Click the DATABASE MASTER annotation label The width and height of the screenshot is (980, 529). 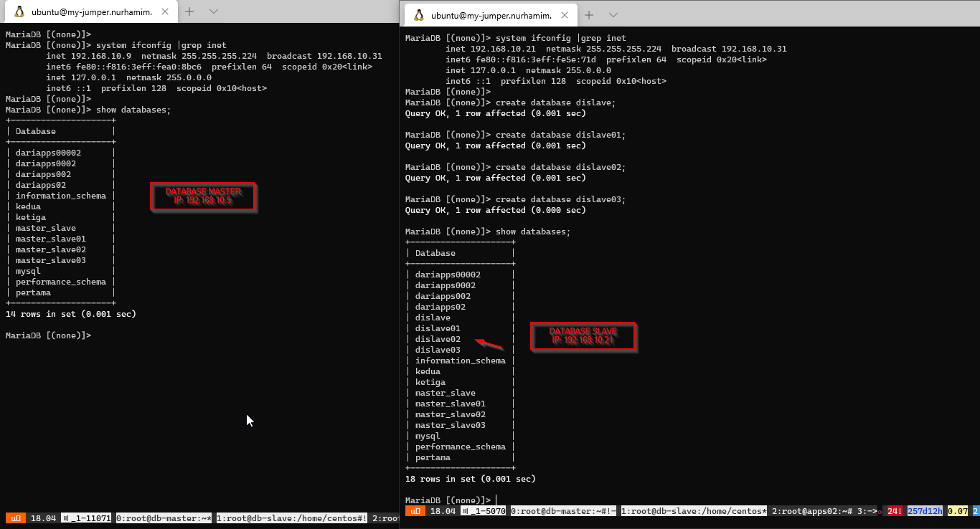tap(203, 196)
